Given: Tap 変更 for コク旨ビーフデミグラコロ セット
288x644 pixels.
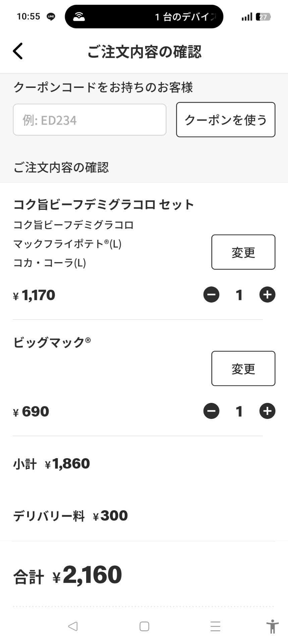Looking at the screenshot, I should click(243, 252).
